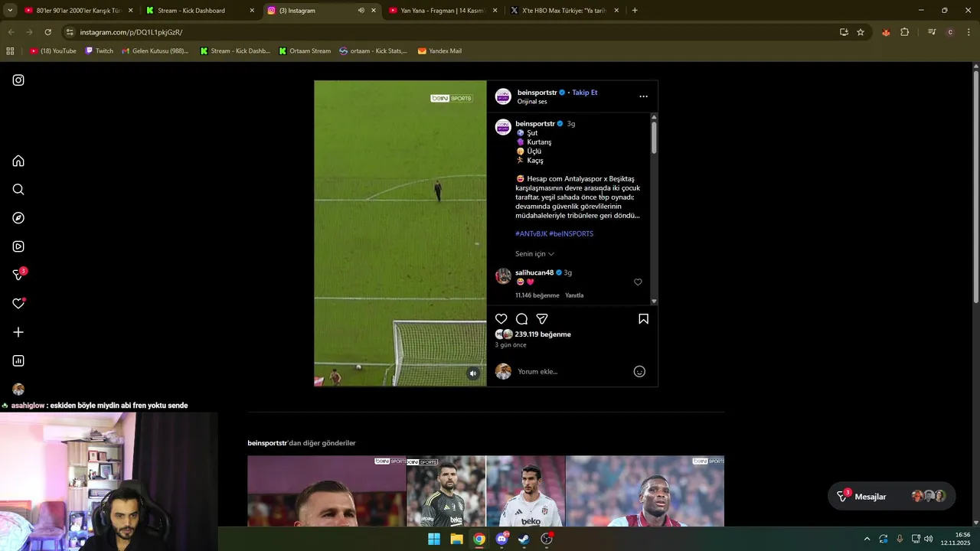Viewport: 980px width, 551px height.
Task: Open Orijinal ses audio link
Action: 532,102
